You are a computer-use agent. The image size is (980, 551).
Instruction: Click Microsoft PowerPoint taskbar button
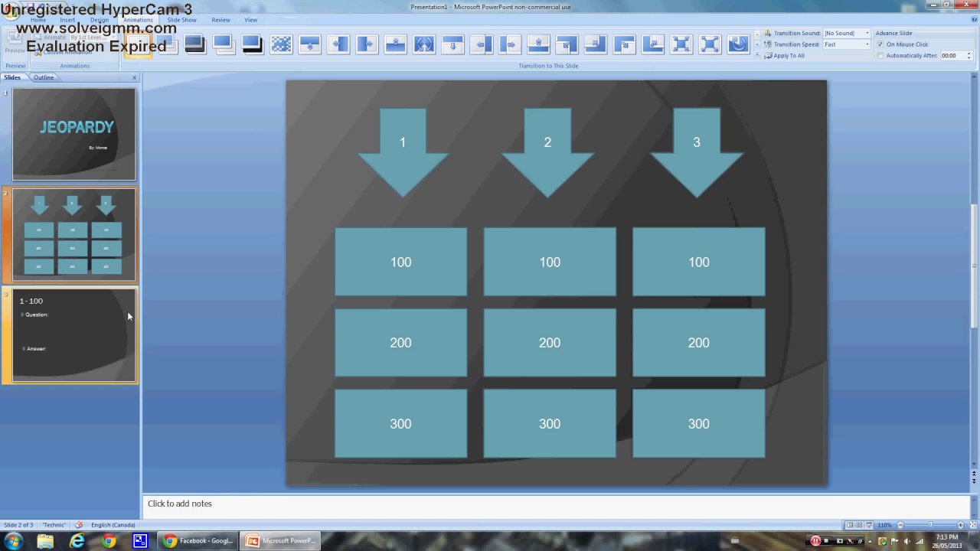click(281, 541)
